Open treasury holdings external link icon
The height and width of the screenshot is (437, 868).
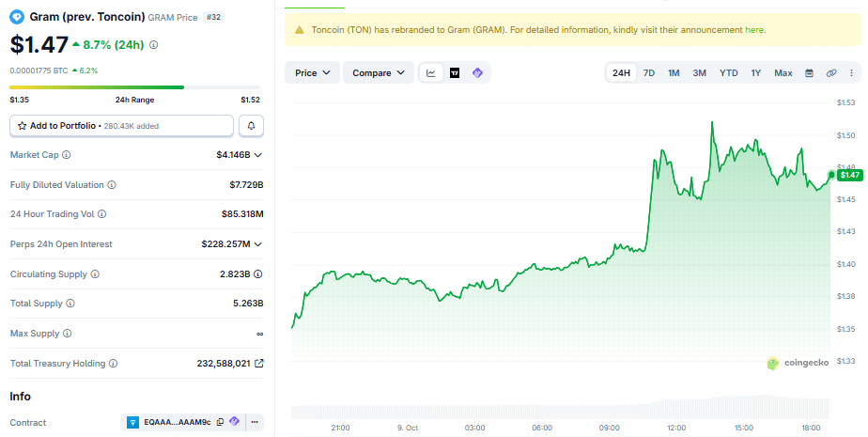258,364
